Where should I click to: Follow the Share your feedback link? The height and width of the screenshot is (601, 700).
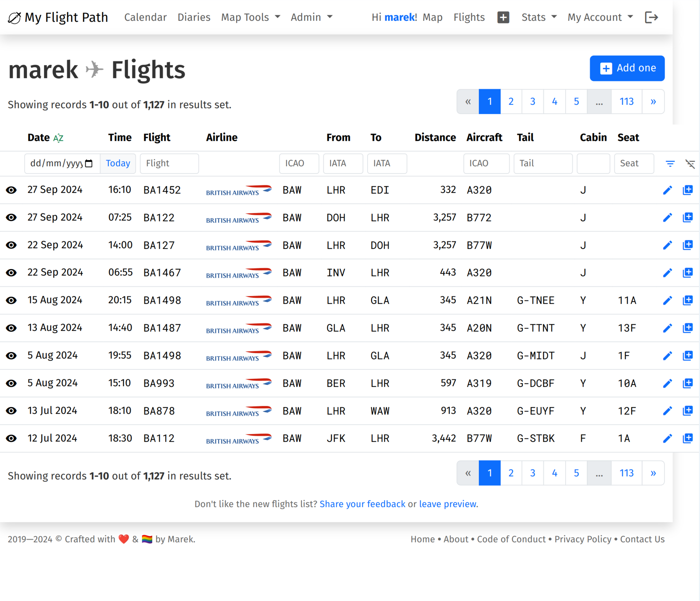click(362, 504)
